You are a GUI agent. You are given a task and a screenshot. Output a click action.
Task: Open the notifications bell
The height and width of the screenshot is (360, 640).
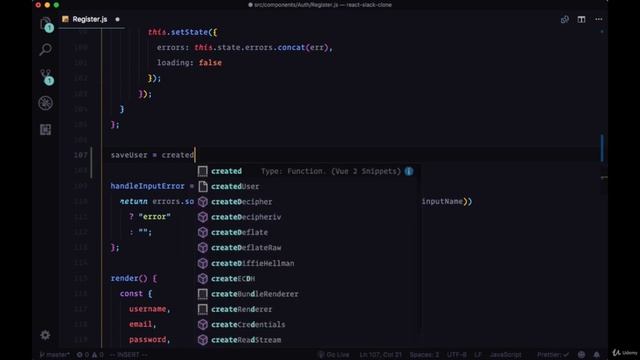pos(596,355)
